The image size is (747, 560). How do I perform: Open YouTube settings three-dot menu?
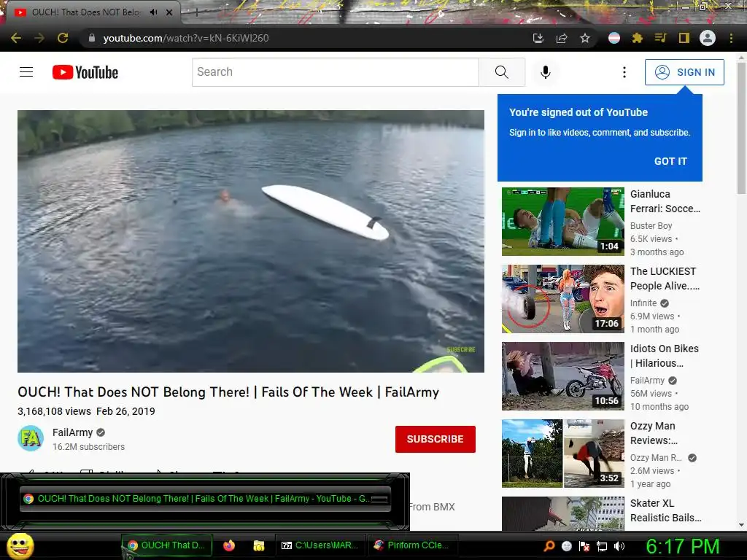coord(624,72)
